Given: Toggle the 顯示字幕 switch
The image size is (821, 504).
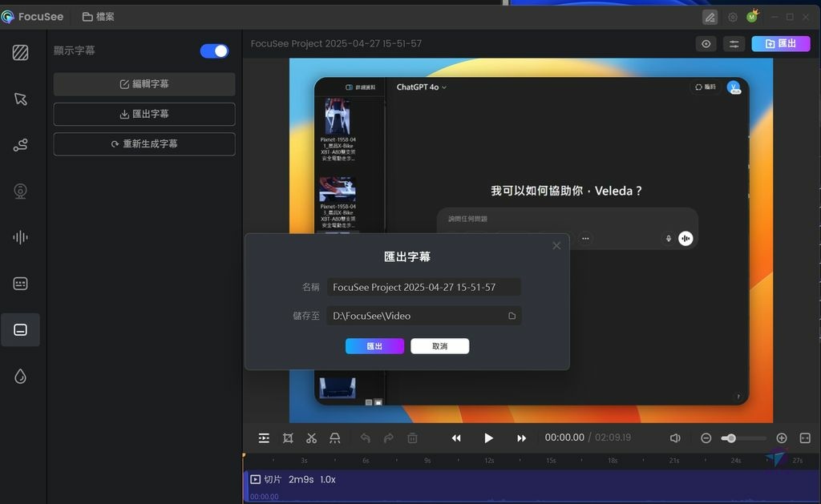Looking at the screenshot, I should (x=214, y=50).
